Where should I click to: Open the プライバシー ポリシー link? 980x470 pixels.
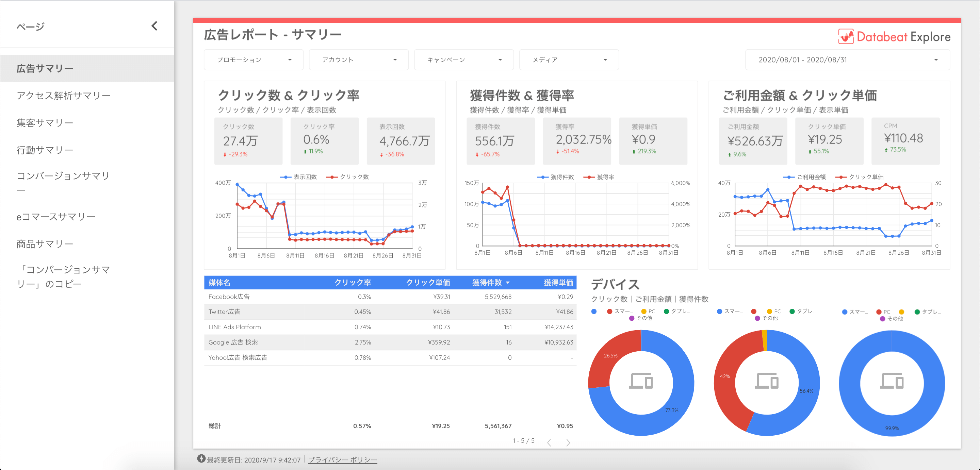pos(342,460)
